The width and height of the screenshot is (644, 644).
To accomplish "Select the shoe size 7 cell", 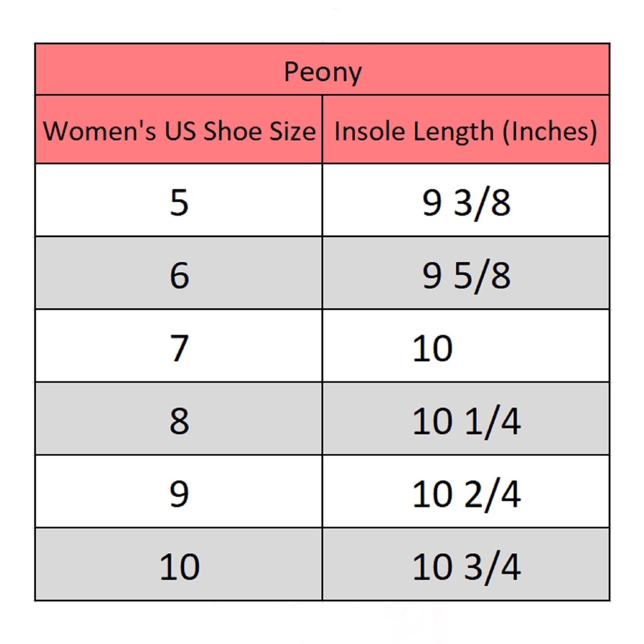I will click(179, 348).
